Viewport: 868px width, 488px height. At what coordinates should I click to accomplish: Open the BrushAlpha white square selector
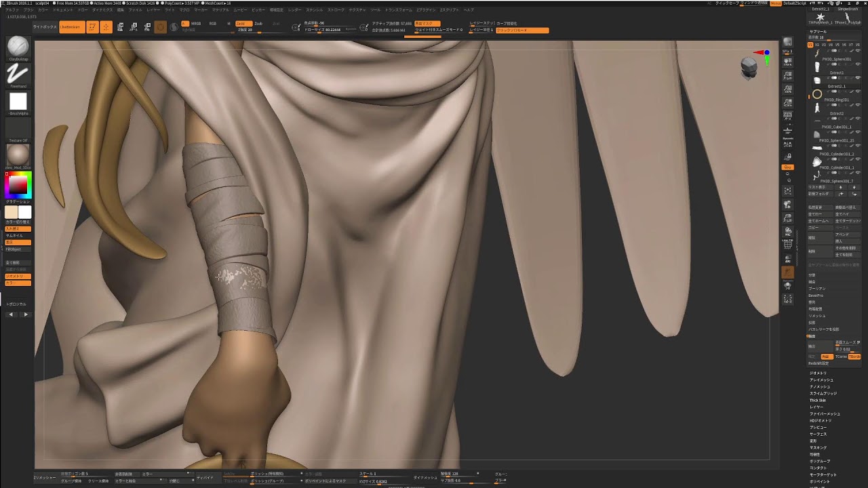[x=18, y=102]
